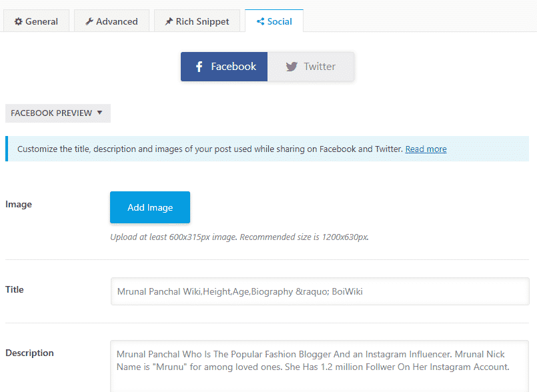Click the Description field label
537x392 pixels.
pos(29,353)
